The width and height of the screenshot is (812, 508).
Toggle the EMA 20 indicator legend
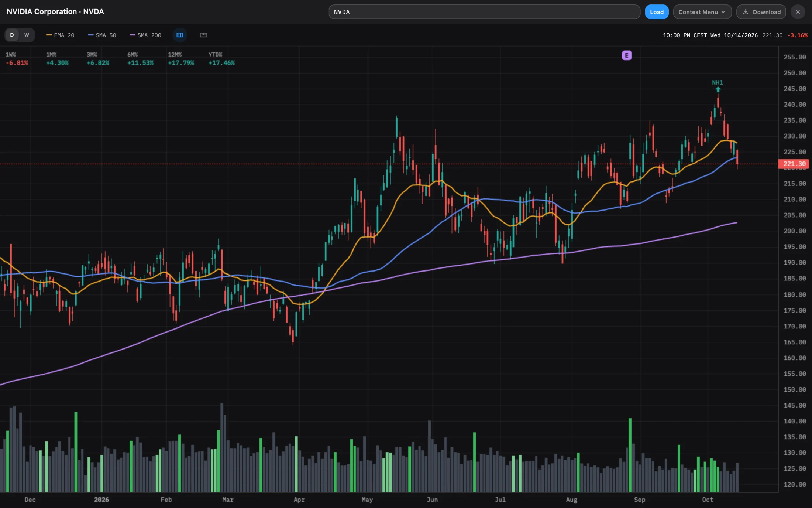click(60, 35)
